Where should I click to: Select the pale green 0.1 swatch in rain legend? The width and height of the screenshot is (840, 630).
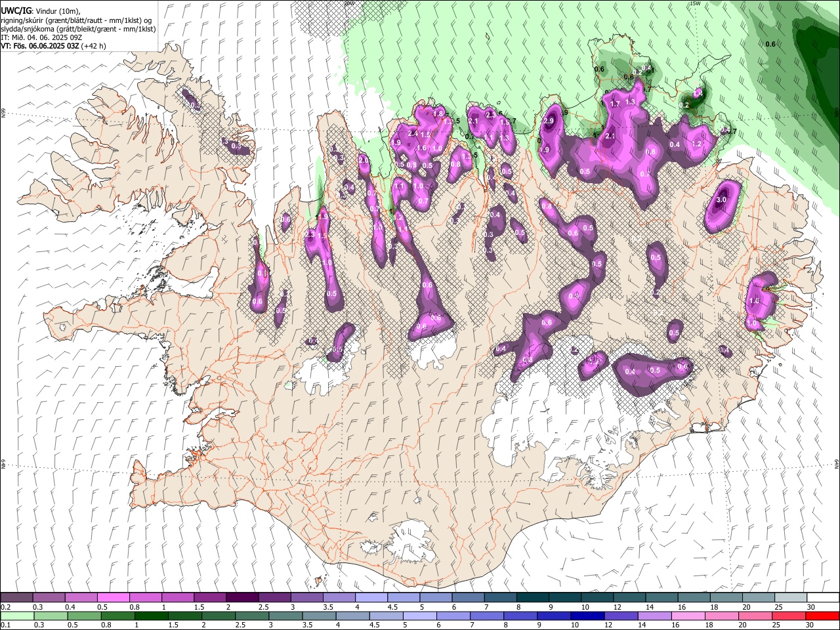pyautogui.click(x=16, y=616)
